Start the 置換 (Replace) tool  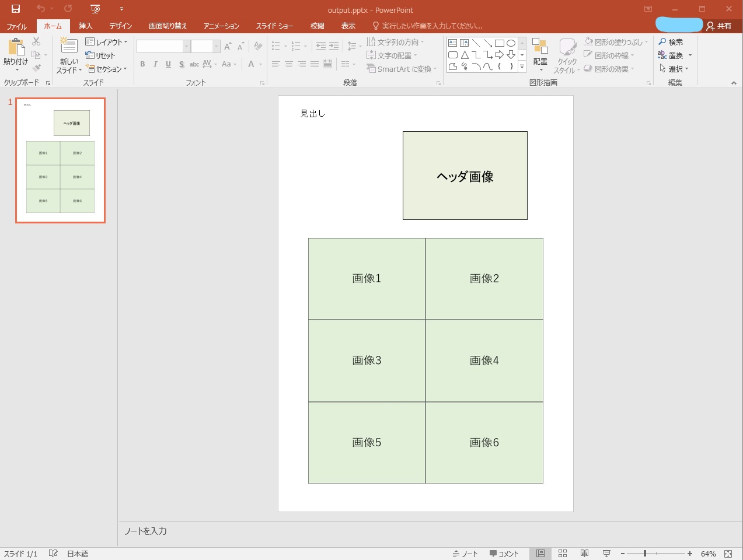pos(672,55)
